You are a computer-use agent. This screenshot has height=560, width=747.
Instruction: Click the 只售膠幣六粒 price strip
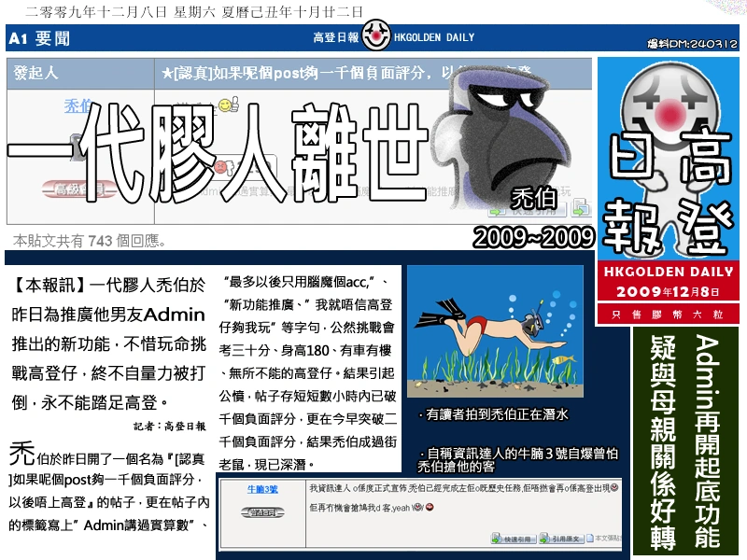[x=669, y=315]
